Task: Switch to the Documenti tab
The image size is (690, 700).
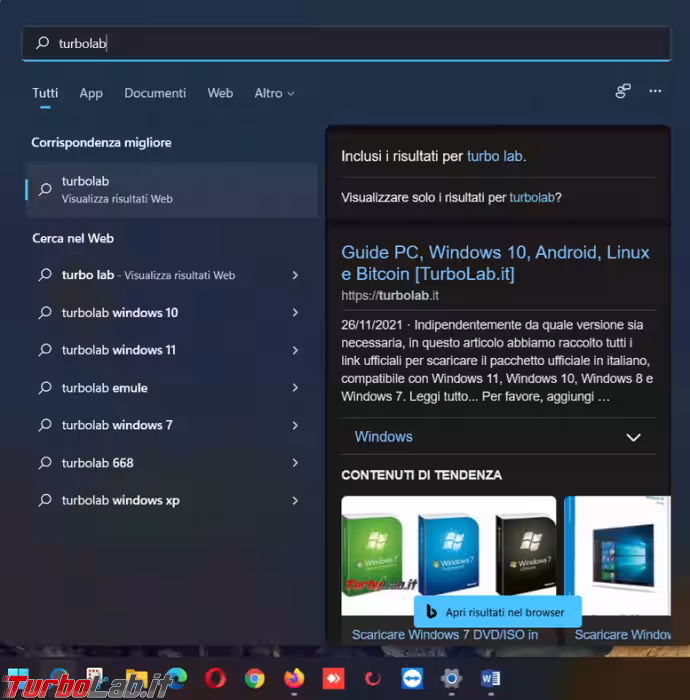Action: [x=155, y=93]
